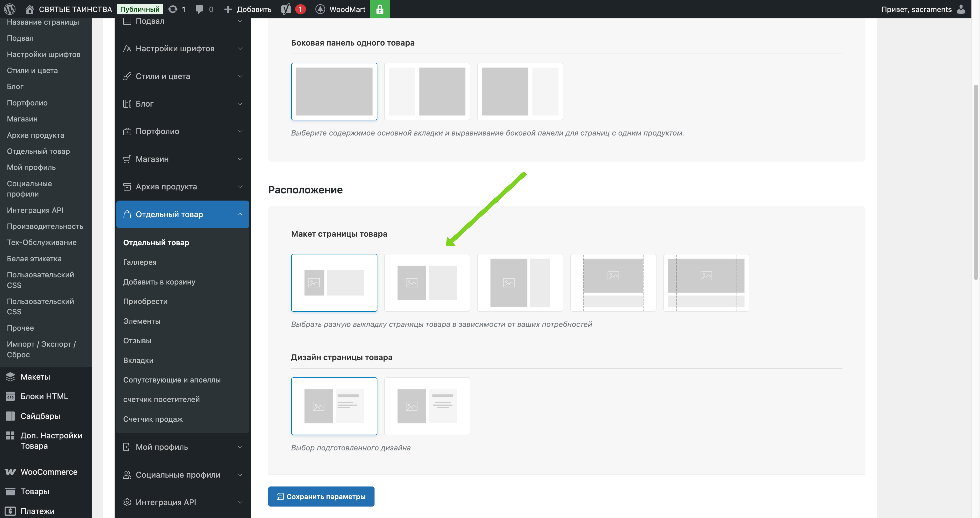Open Сопутствующие и апселлы submenu item

pos(172,380)
